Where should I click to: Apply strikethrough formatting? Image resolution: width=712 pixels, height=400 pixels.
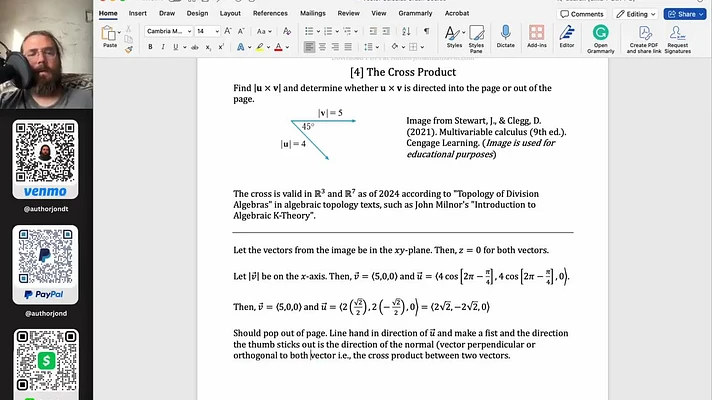click(x=195, y=47)
